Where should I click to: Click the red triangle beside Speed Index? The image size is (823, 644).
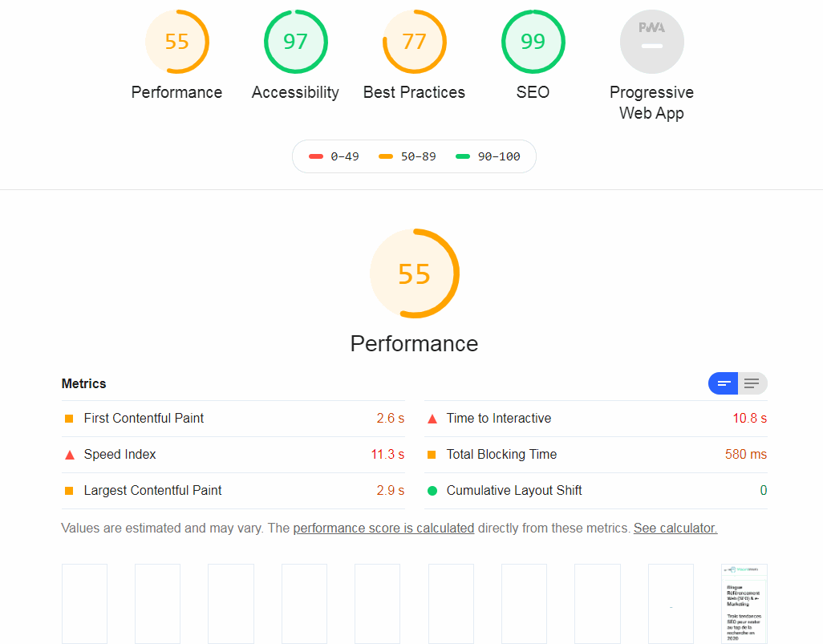pyautogui.click(x=69, y=454)
